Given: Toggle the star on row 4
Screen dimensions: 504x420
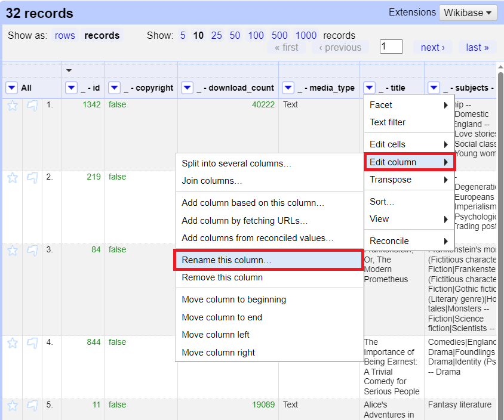Looking at the screenshot, I should point(12,342).
